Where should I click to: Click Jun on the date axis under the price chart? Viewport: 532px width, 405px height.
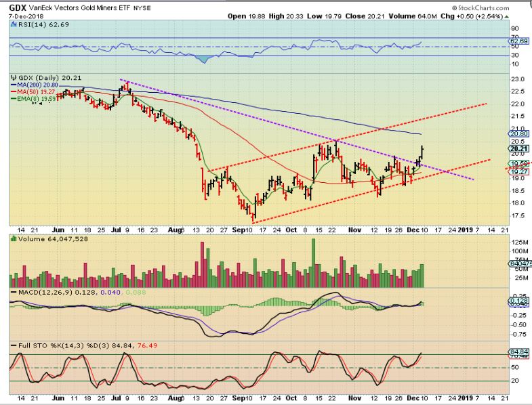58,230
